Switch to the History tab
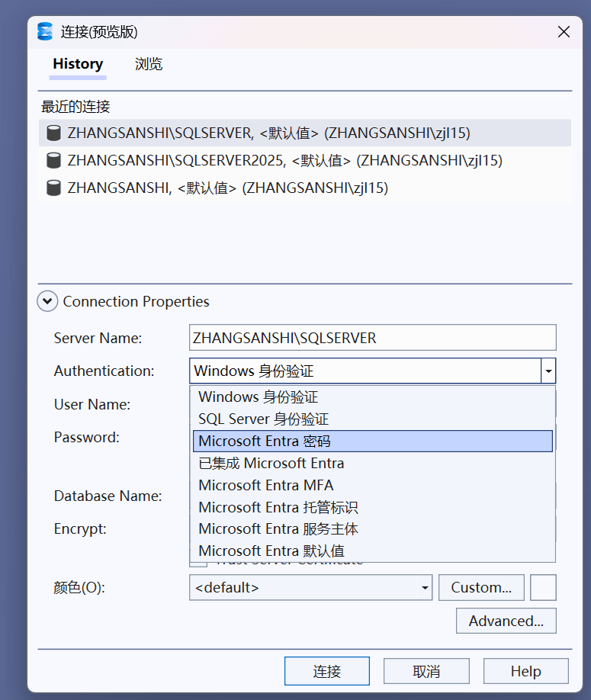 click(78, 64)
